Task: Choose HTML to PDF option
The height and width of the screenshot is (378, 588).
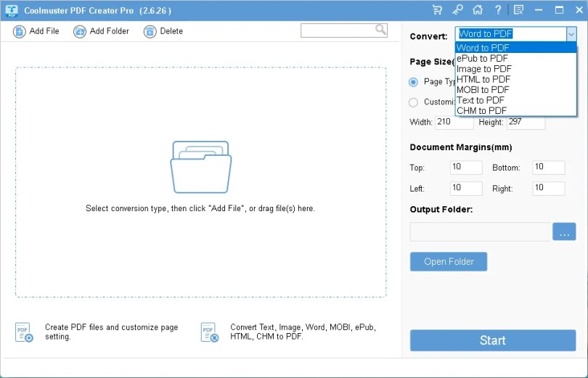Action: [516, 79]
